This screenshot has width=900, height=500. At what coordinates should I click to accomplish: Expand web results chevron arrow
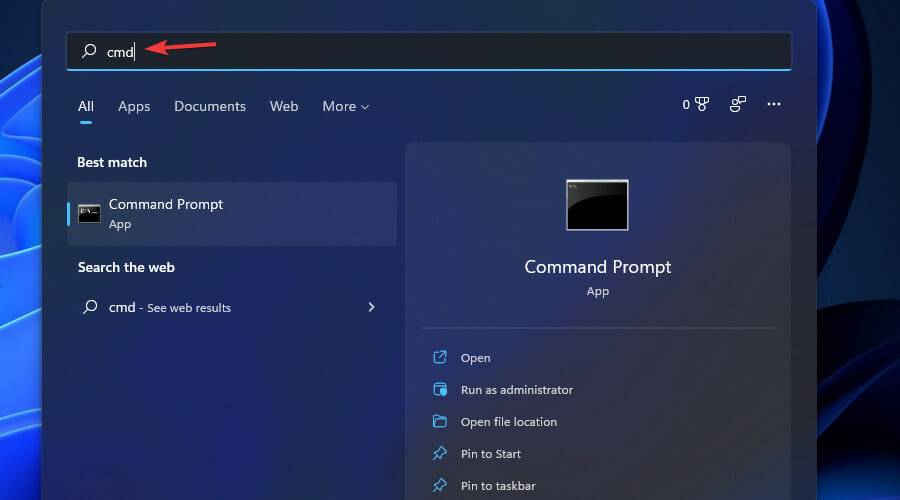(x=371, y=307)
